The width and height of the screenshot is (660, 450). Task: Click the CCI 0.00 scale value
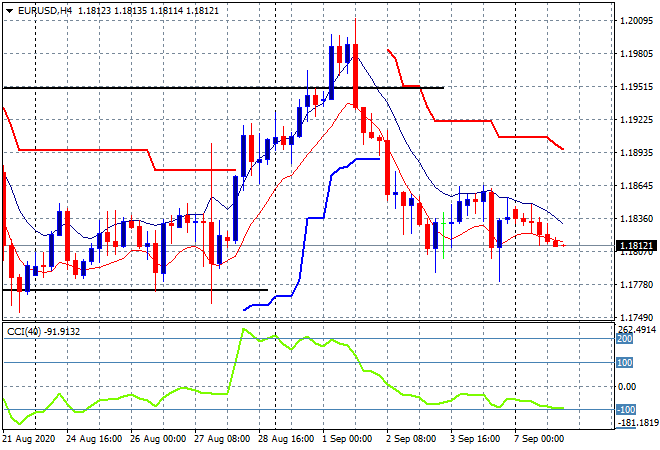click(x=627, y=386)
